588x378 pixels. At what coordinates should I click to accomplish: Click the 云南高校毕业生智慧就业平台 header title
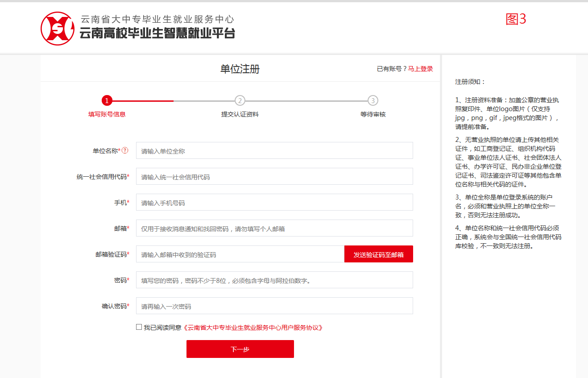[157, 33]
